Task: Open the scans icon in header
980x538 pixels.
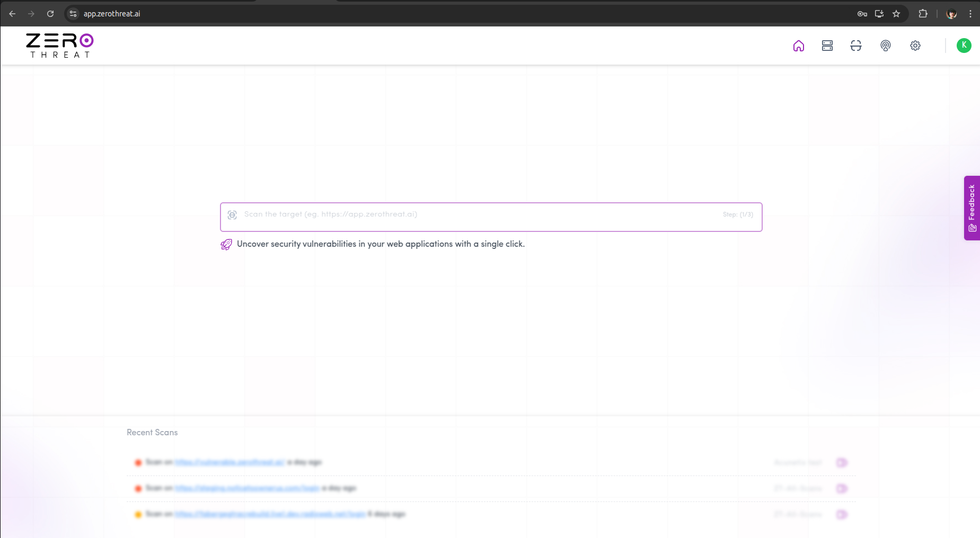Action: 856,46
